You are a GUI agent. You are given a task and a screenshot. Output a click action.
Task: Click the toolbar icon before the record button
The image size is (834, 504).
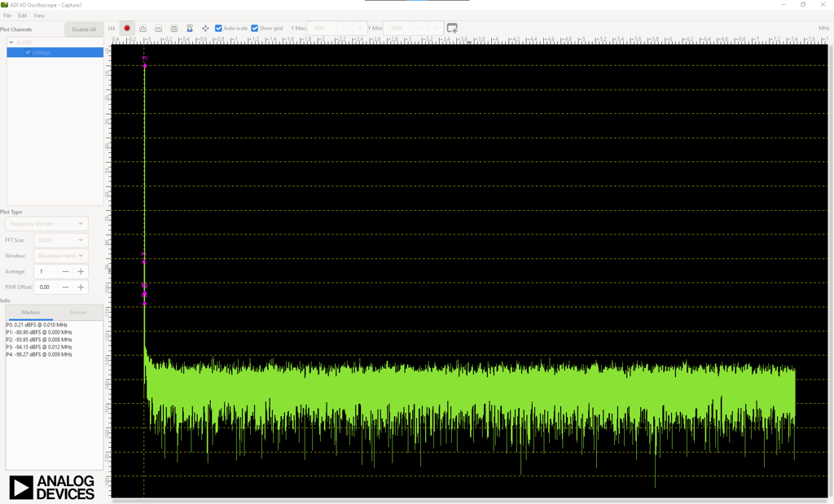pos(112,28)
